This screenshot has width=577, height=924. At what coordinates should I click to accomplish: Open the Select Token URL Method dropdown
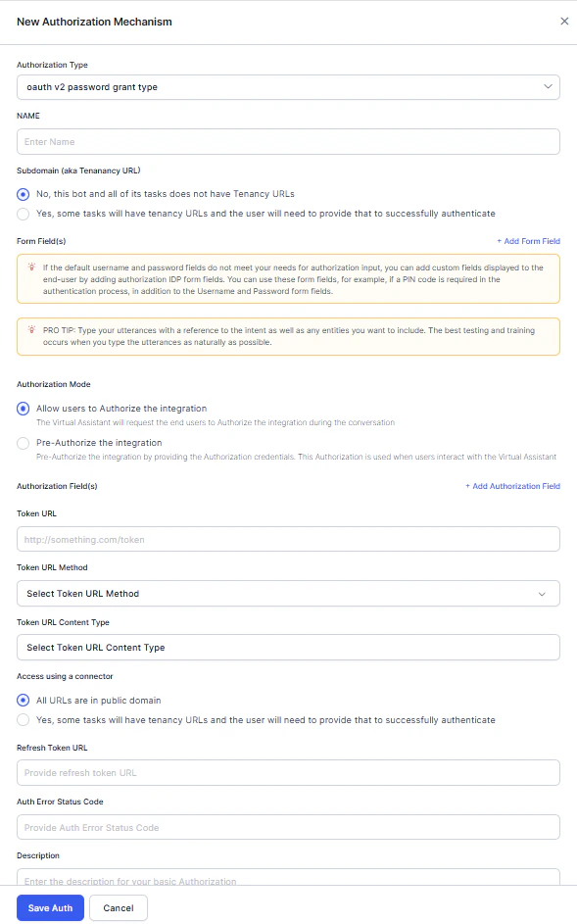tap(289, 593)
